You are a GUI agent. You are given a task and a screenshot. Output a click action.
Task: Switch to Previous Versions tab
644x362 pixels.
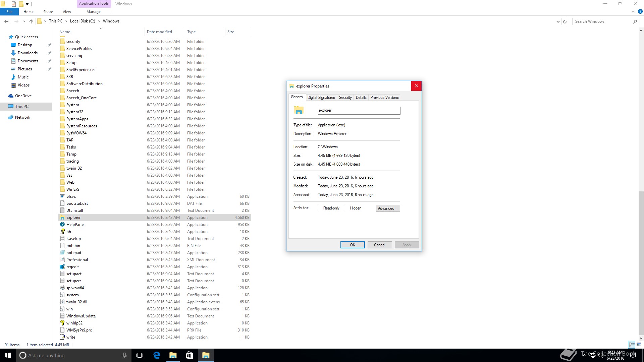384,98
